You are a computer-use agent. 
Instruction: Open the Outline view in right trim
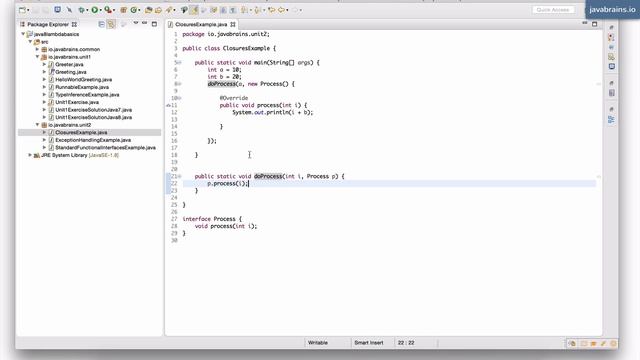coord(611,120)
